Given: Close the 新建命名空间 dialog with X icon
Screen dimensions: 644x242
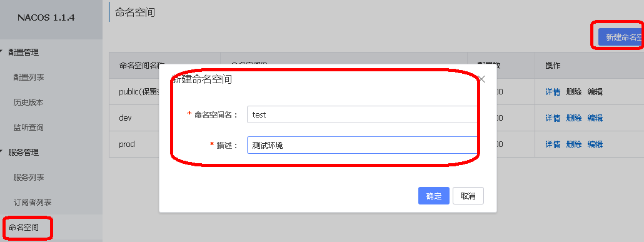Looking at the screenshot, I should point(482,79).
